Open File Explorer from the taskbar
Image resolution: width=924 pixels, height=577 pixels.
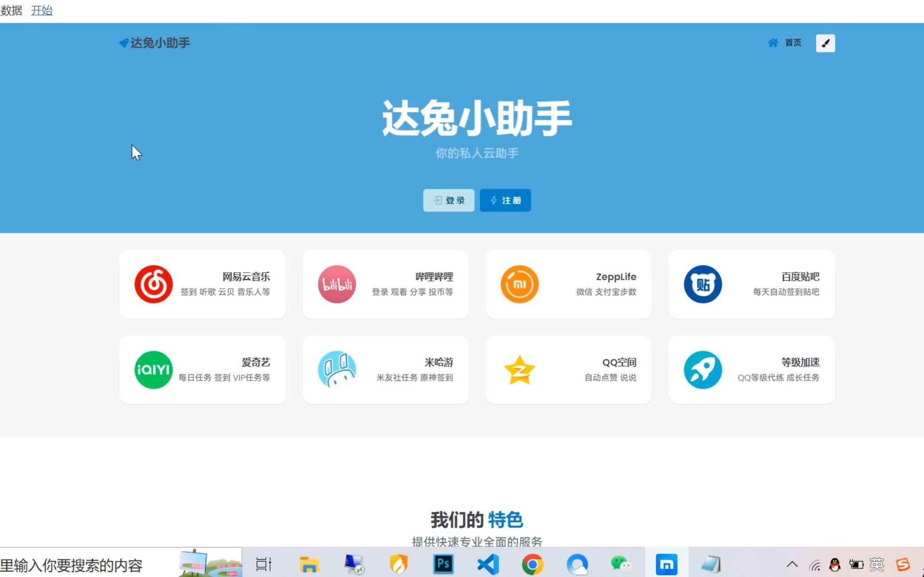pos(309,565)
